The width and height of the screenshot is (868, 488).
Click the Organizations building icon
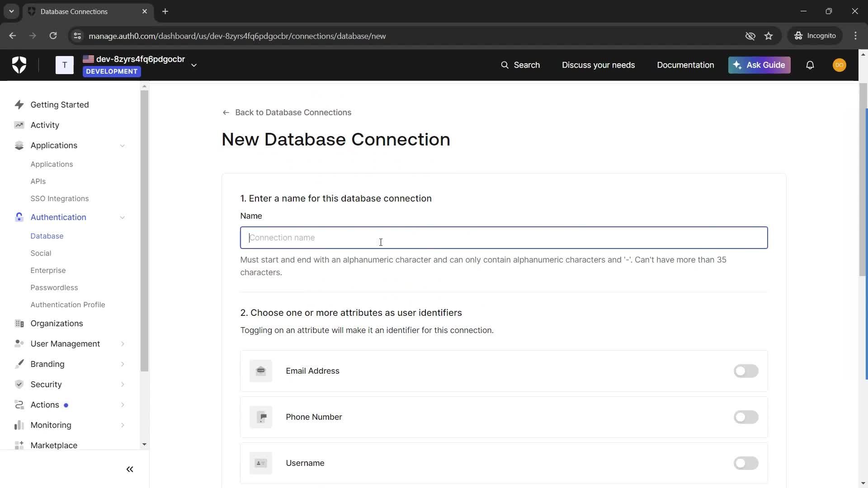tap(19, 324)
